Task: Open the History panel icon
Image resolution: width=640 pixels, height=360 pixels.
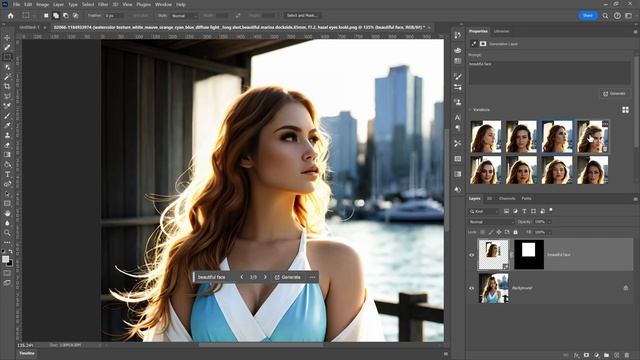Action: 458,36
